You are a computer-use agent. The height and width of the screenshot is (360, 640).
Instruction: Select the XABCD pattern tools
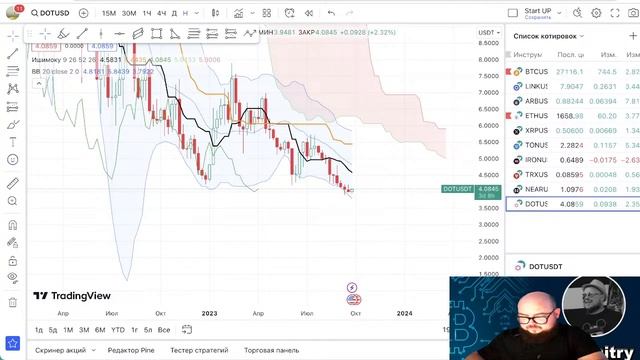pyautogui.click(x=13, y=89)
